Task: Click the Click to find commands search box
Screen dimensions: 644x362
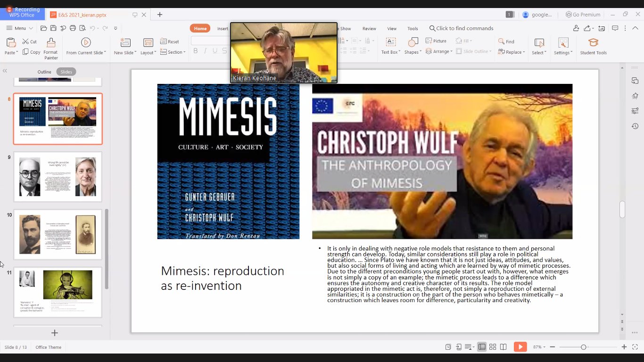Action: [461, 28]
